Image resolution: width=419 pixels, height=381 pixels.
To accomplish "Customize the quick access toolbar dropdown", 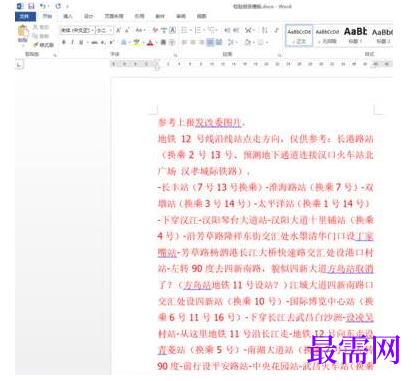I will pos(68,6).
